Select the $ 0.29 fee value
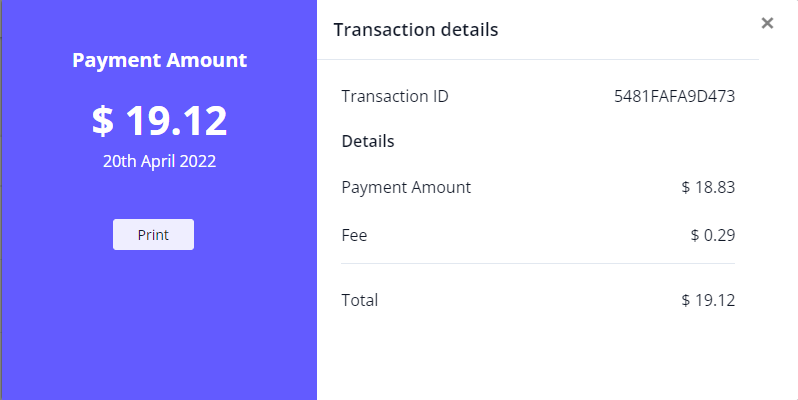The image size is (798, 400). (713, 236)
